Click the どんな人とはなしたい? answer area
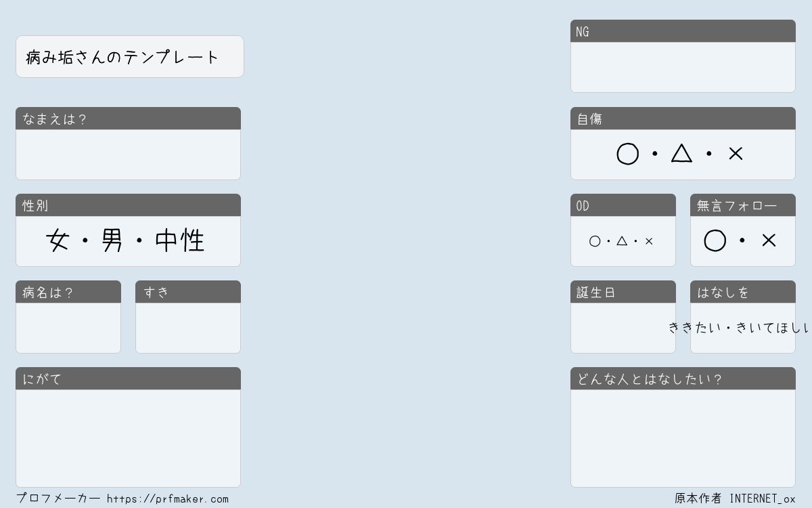Viewport: 812px width, 508px height. [x=683, y=438]
